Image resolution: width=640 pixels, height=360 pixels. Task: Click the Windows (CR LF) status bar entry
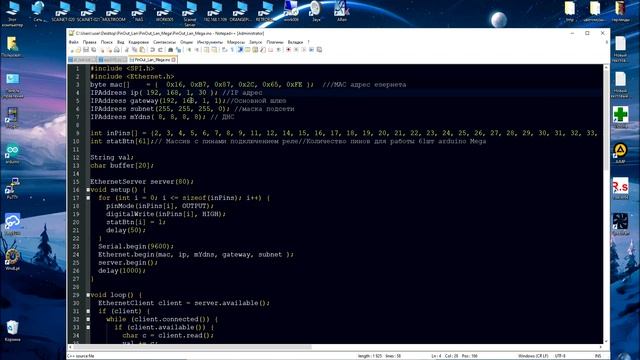[x=533, y=356]
